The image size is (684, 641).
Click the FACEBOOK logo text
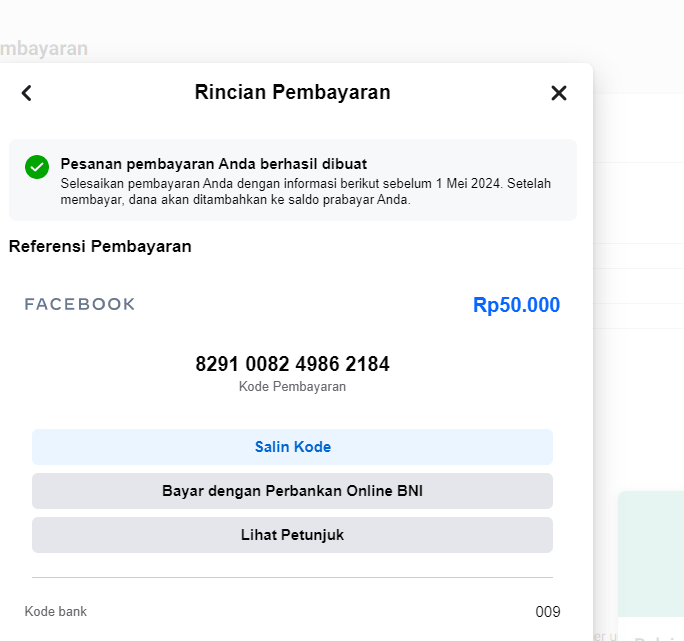pyautogui.click(x=80, y=305)
